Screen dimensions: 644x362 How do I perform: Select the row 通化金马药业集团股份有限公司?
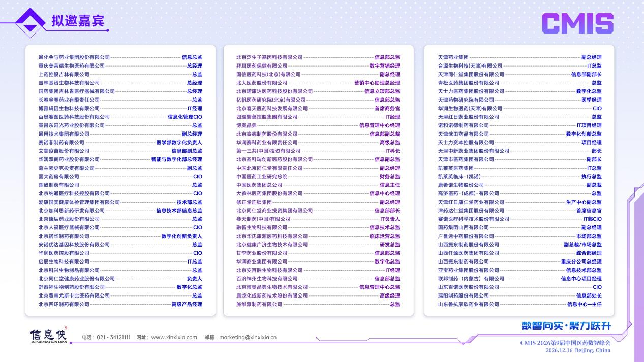tap(120, 57)
